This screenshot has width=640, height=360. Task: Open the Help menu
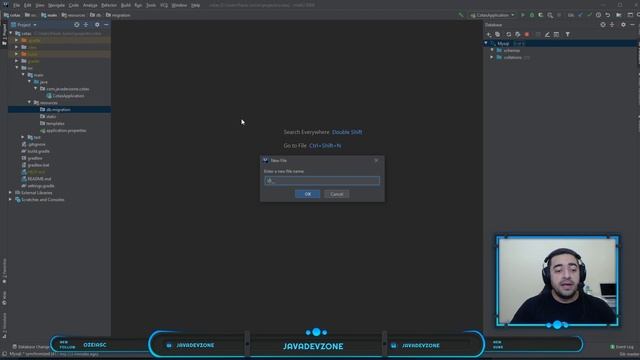click(x=196, y=5)
